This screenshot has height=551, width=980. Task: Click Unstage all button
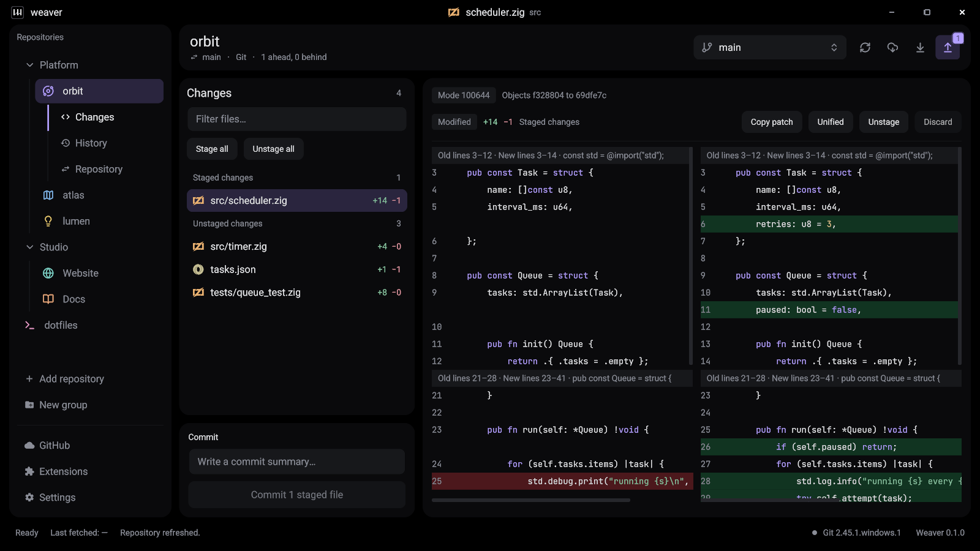click(273, 149)
